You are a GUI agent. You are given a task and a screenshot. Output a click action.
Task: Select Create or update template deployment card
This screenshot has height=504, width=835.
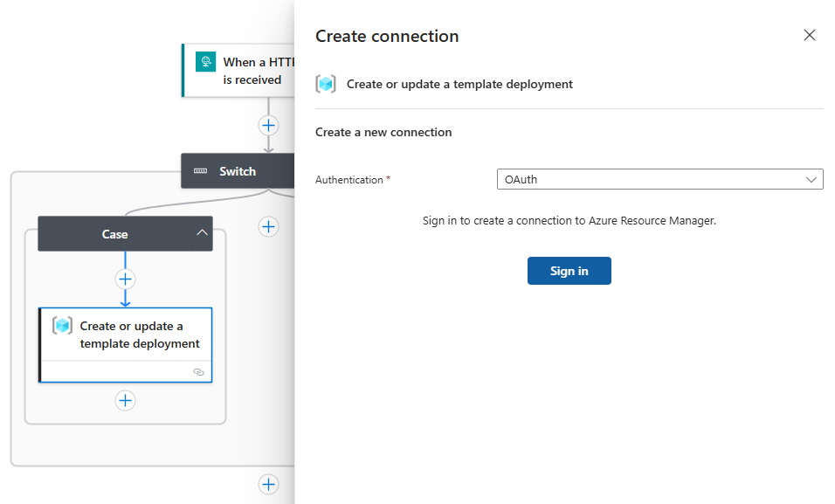click(x=125, y=345)
